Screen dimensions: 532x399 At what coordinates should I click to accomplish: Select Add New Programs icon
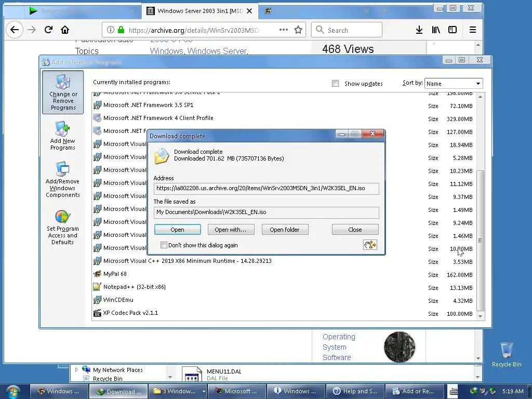(63, 136)
